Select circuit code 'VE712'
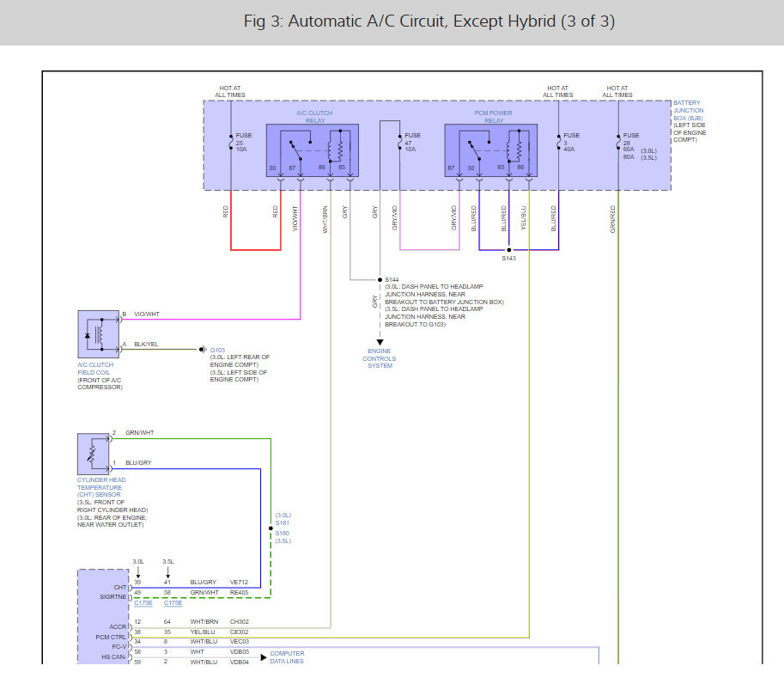The image size is (784, 696). (x=239, y=583)
